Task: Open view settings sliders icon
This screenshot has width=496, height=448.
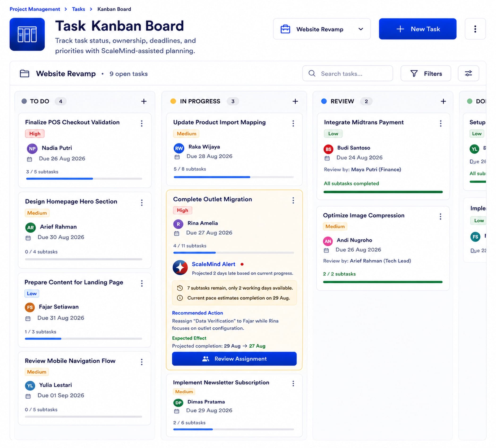Action: (x=468, y=73)
